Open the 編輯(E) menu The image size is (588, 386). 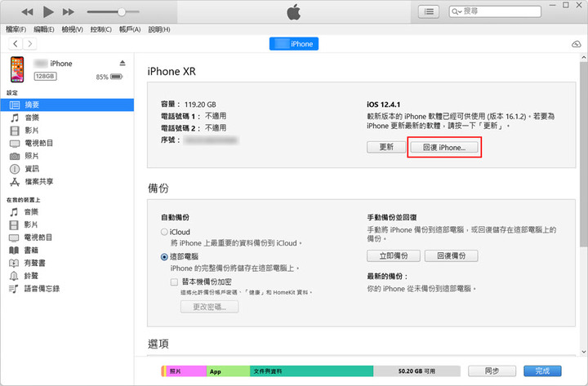(x=44, y=29)
